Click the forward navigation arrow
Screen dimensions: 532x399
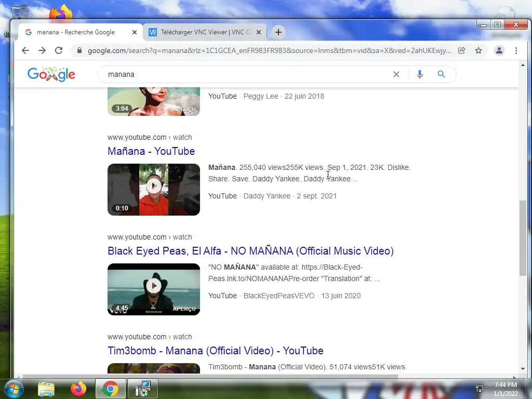(x=42, y=50)
